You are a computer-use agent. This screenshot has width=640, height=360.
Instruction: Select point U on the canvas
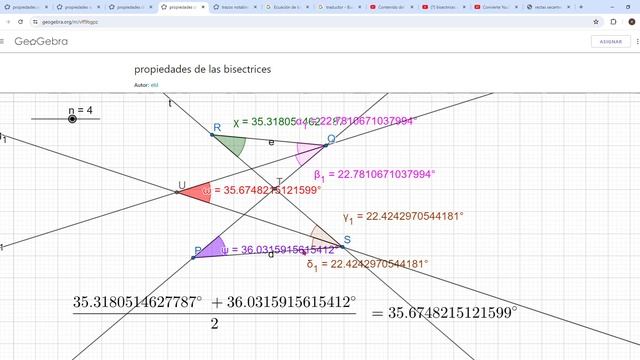pyautogui.click(x=177, y=192)
